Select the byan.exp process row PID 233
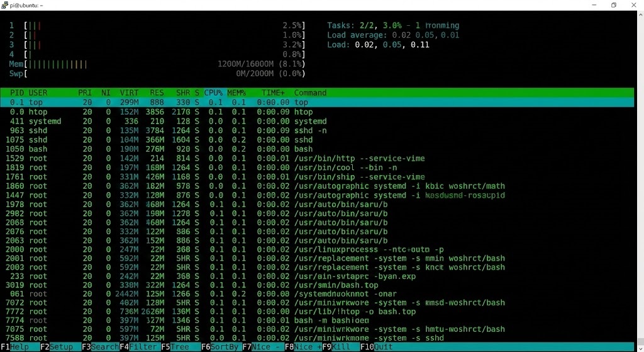This screenshot has width=644, height=352. (317, 276)
